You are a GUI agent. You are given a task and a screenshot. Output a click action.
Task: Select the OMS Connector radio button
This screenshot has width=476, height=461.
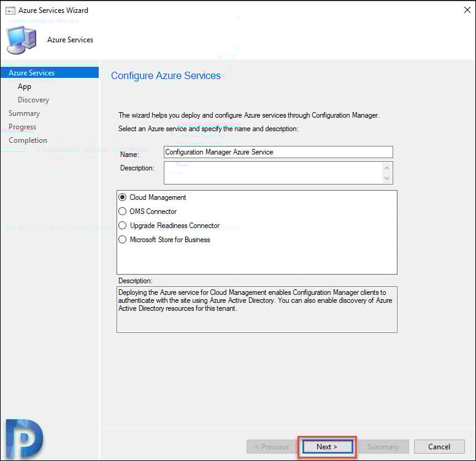[122, 211]
